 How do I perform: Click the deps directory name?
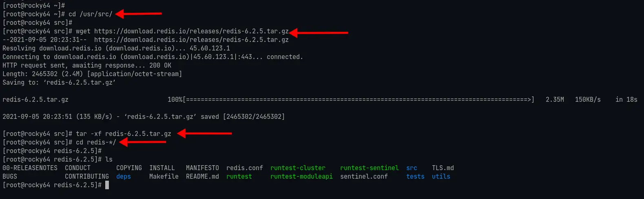(124, 177)
